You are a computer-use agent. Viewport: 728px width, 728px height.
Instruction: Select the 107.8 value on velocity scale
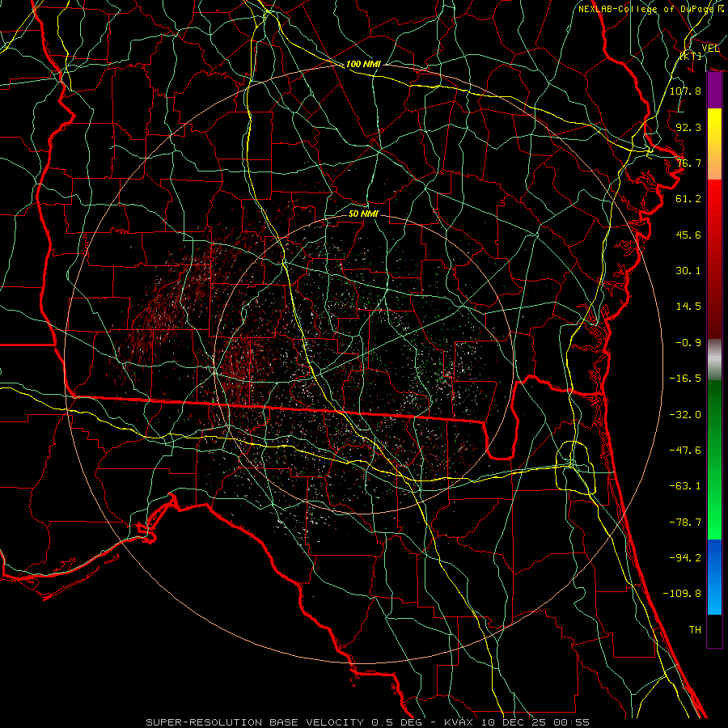685,91
